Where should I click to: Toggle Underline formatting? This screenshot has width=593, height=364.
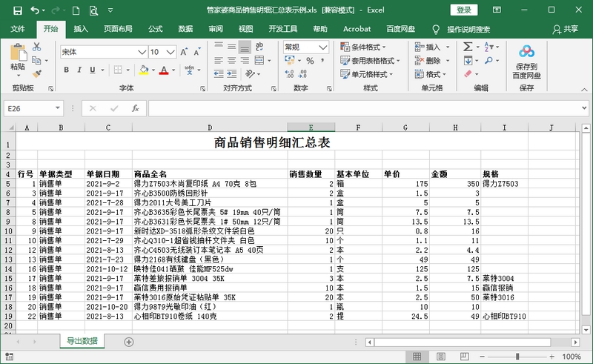92,70
